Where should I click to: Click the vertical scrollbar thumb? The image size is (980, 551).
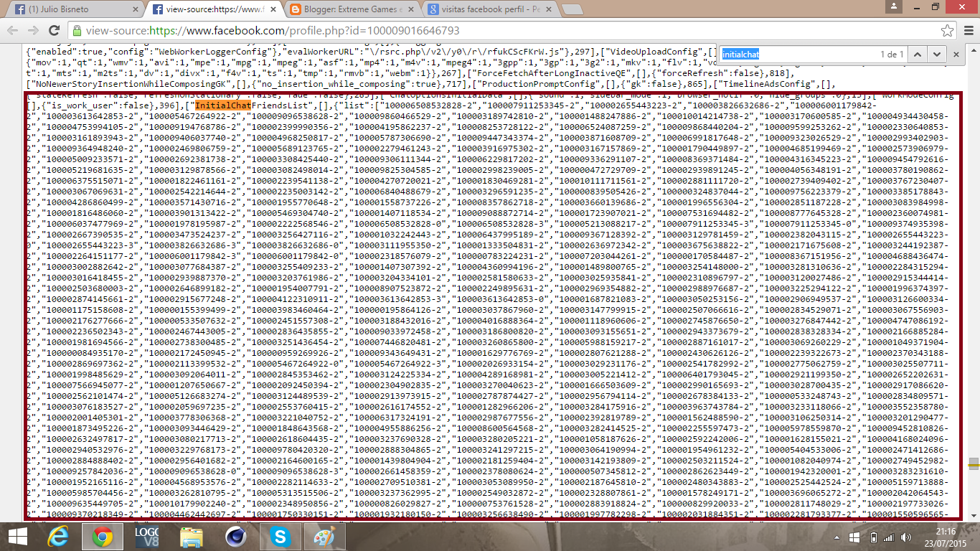[x=973, y=463]
